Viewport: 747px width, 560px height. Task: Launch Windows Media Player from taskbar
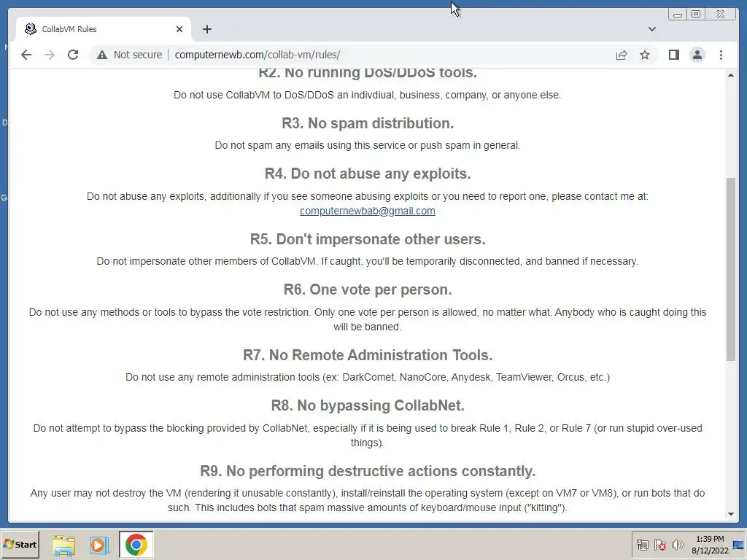tap(99, 545)
